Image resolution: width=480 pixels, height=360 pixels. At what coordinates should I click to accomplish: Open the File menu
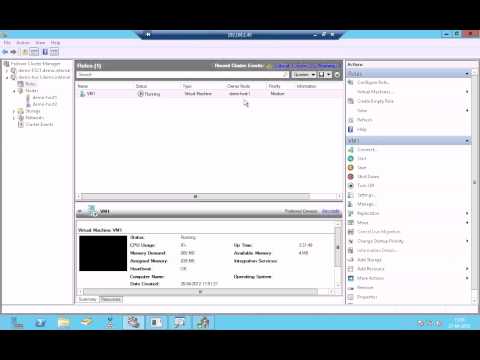pyautogui.click(x=7, y=43)
